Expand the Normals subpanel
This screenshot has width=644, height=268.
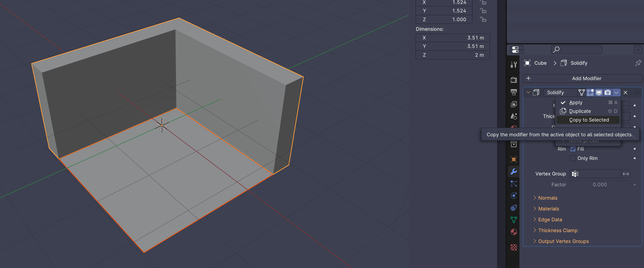pos(548,198)
